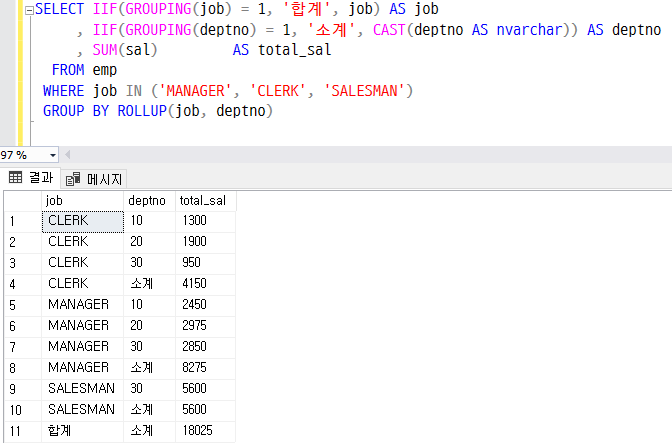Click the FROM keyword in the editor
Viewport: 672px width, 447px height.
coord(68,70)
